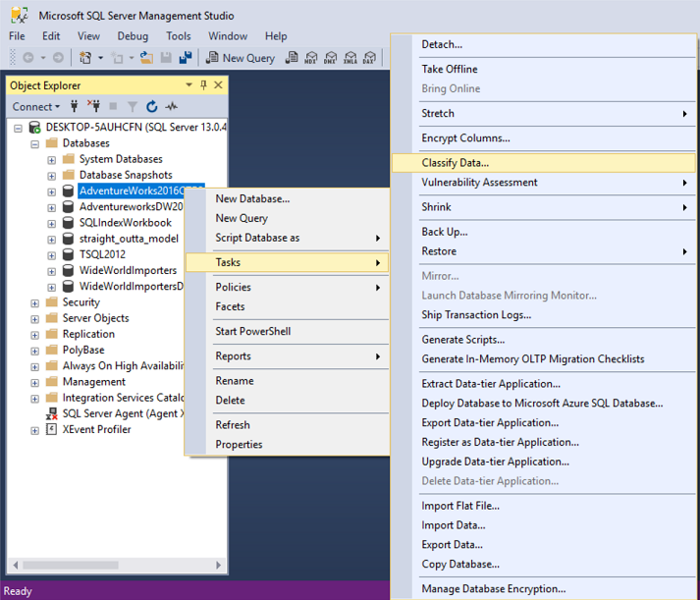Choose Back Up... from Tasks submenu
The image size is (700, 600).
543,232
